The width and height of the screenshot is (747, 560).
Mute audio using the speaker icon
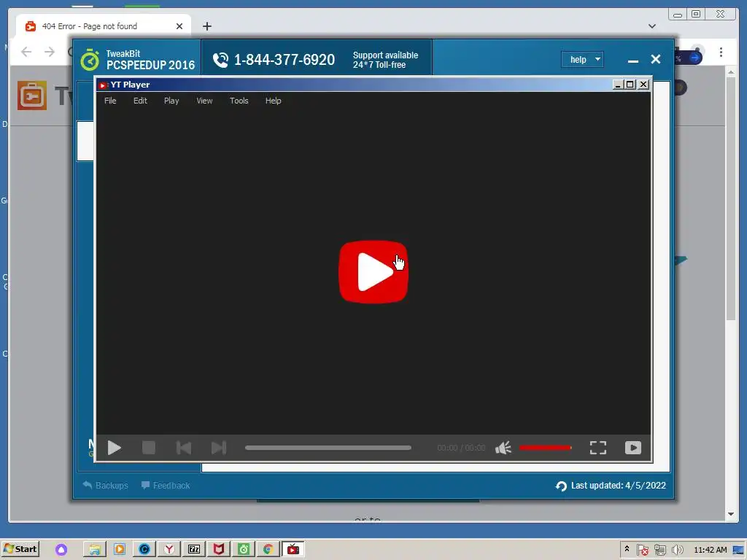pyautogui.click(x=503, y=448)
